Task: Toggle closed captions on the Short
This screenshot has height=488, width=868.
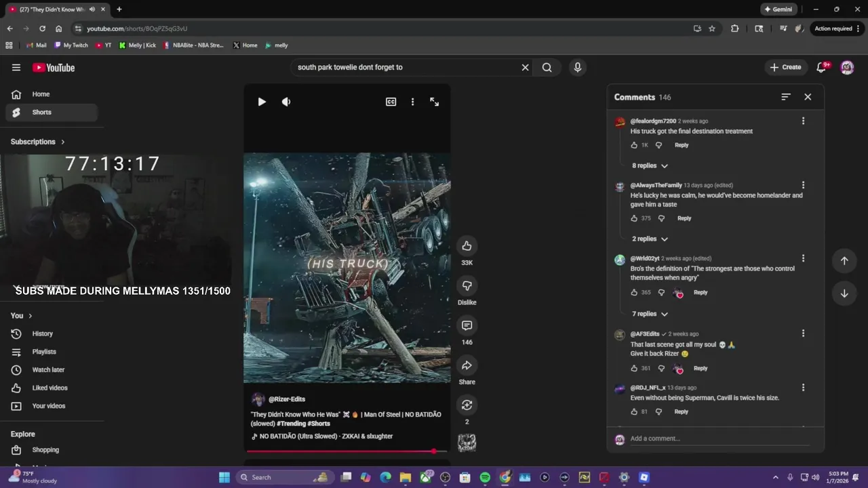Action: [x=391, y=102]
